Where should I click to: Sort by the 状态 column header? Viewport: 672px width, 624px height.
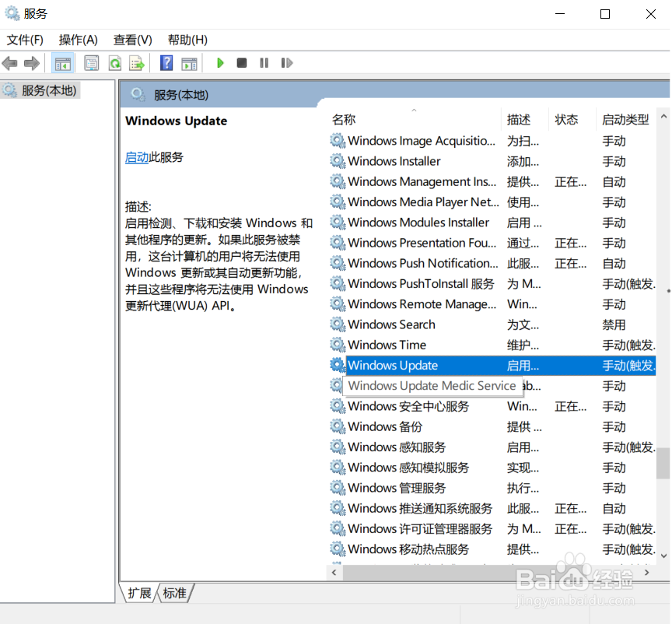click(566, 120)
